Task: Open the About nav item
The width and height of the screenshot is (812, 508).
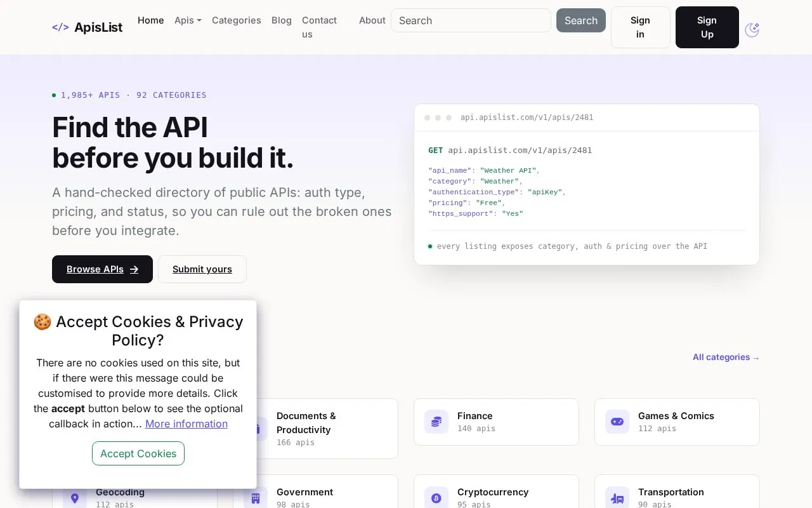Action: point(372,20)
